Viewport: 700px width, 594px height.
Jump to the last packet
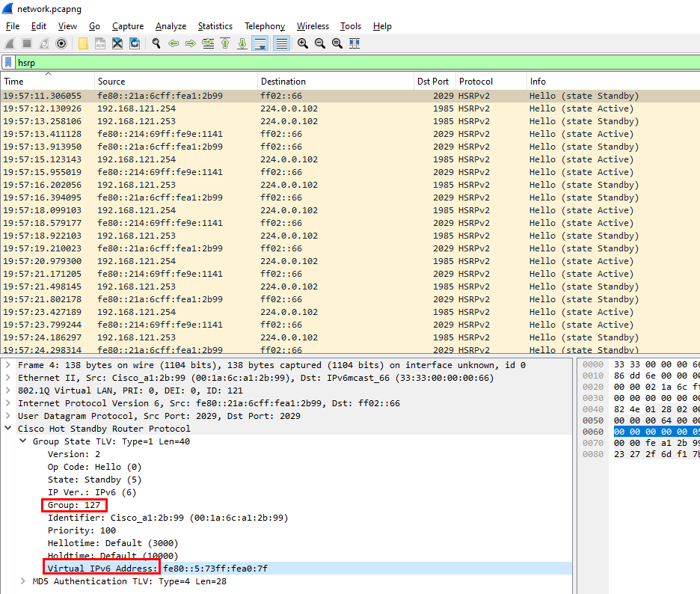[x=242, y=43]
